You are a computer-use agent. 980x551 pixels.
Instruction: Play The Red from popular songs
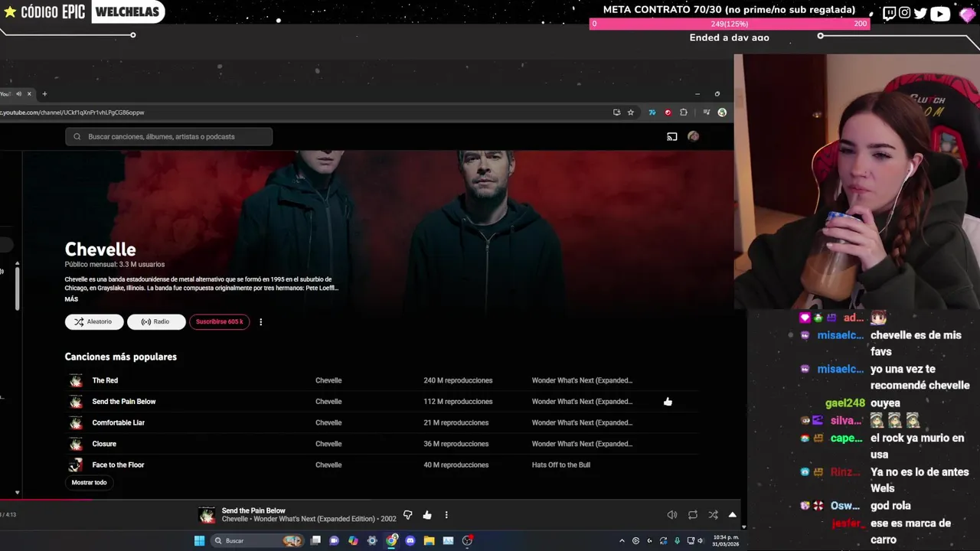(x=105, y=380)
